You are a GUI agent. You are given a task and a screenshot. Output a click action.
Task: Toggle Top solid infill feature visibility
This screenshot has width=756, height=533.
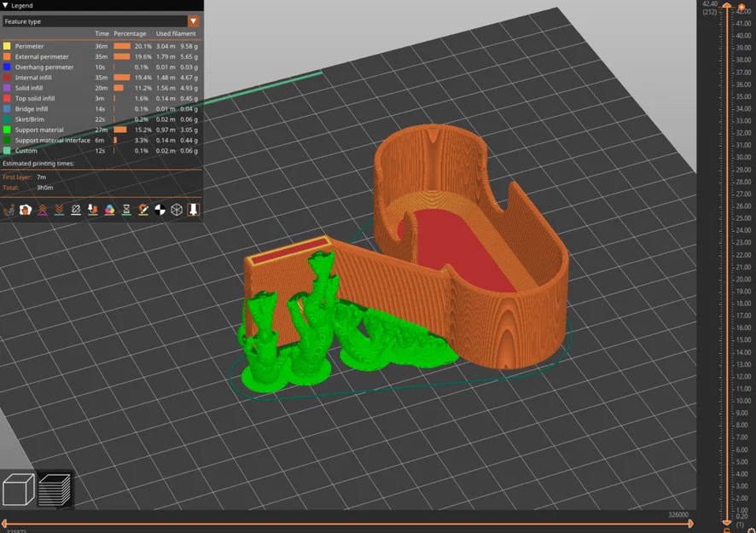[x=101, y=98]
